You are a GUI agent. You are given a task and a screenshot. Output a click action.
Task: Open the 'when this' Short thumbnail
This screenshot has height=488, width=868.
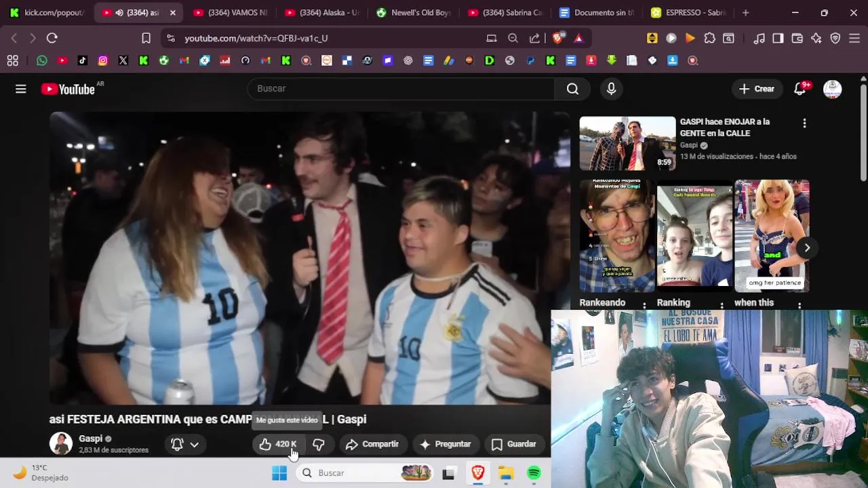coord(772,236)
